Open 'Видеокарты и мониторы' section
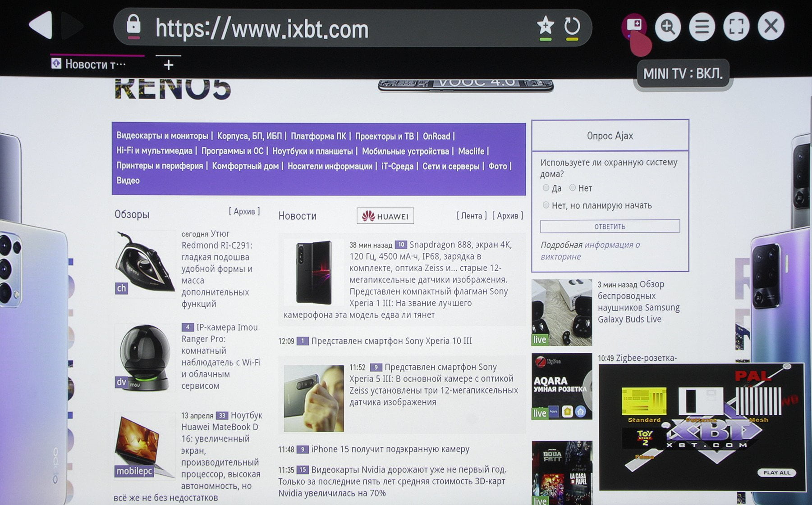 pyautogui.click(x=162, y=136)
